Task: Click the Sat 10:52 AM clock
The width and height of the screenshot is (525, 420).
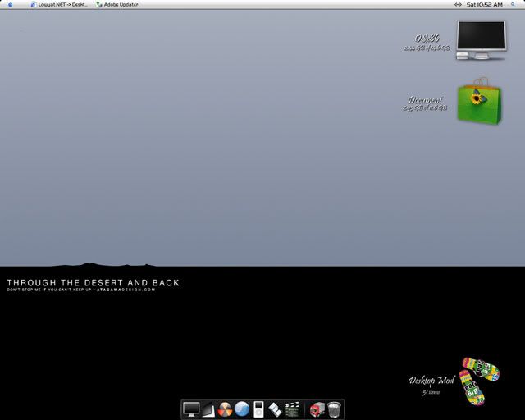Action: 485,4
